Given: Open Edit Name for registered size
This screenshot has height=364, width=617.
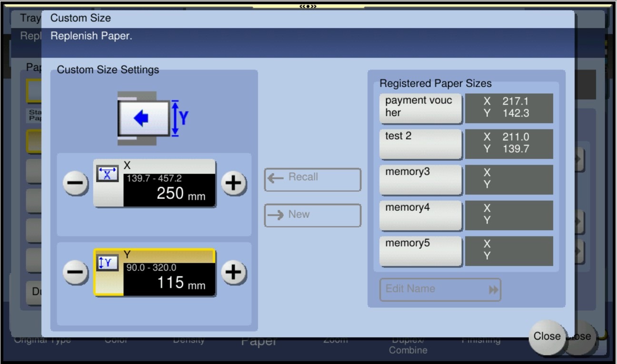Looking at the screenshot, I should coord(440,289).
